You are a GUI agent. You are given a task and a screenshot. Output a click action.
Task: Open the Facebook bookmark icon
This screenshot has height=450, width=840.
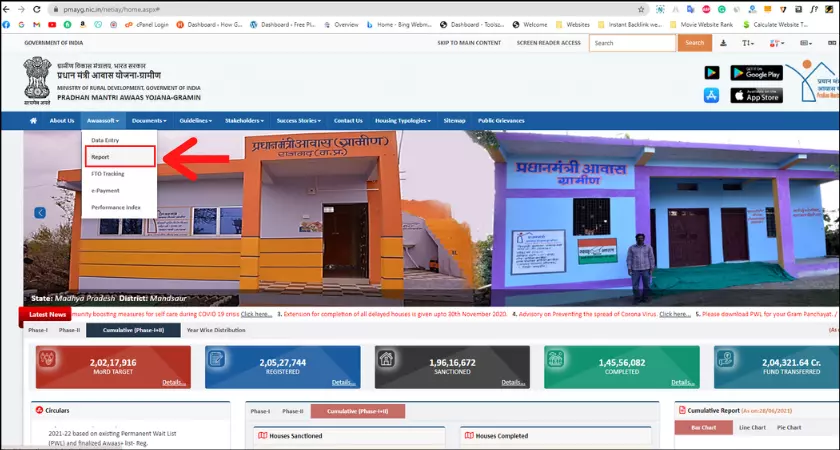click(x=6, y=25)
